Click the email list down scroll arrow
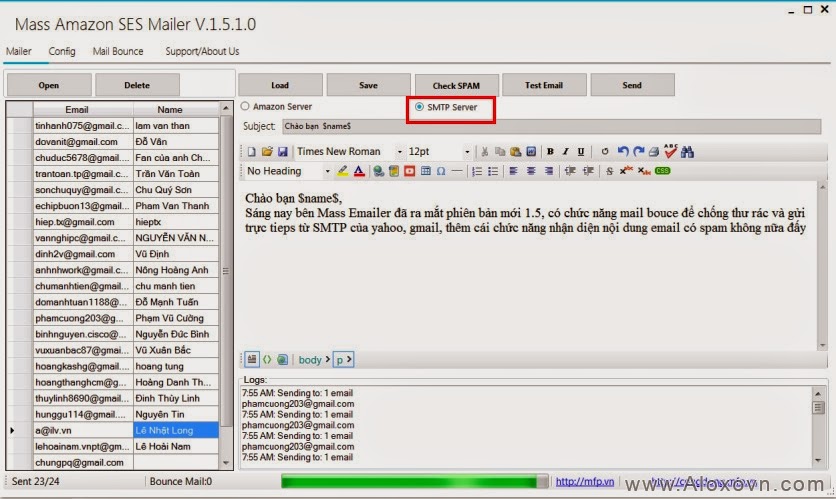 [226, 462]
